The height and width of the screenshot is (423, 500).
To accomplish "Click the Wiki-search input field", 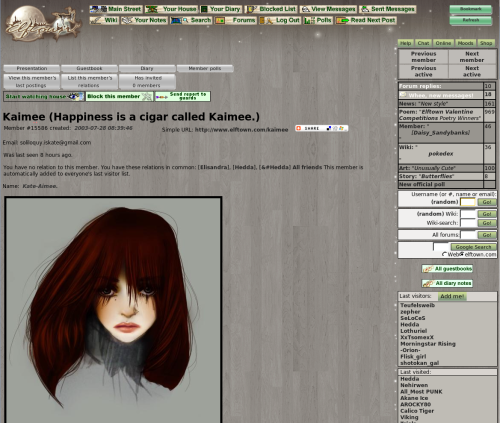I will tap(468, 223).
